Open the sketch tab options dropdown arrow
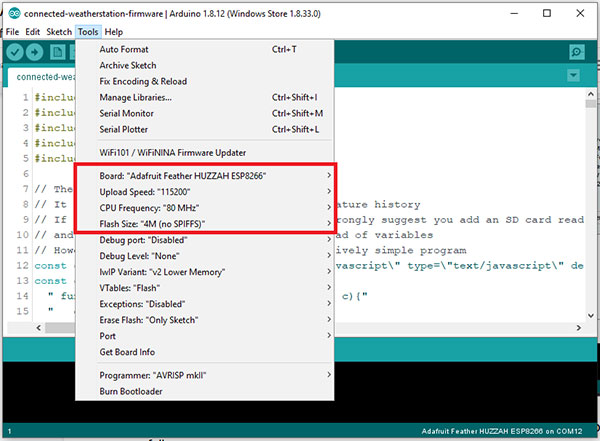Image resolution: width=600 pixels, height=441 pixels. (x=573, y=76)
